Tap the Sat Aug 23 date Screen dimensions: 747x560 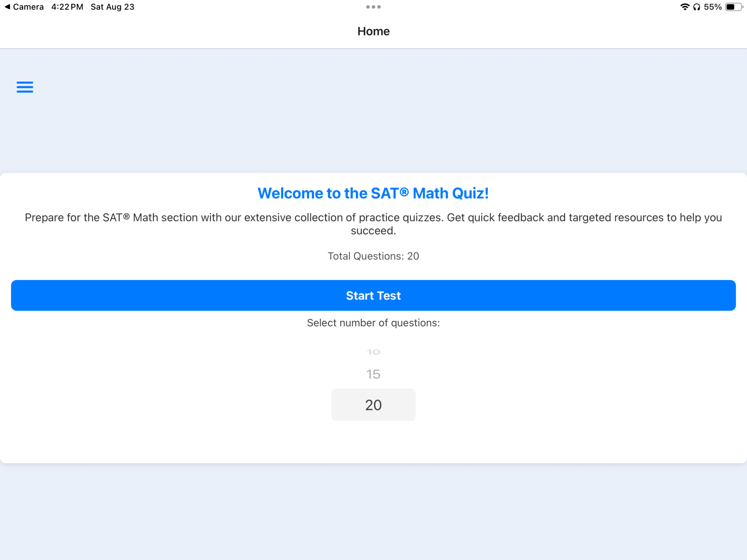[x=112, y=7]
